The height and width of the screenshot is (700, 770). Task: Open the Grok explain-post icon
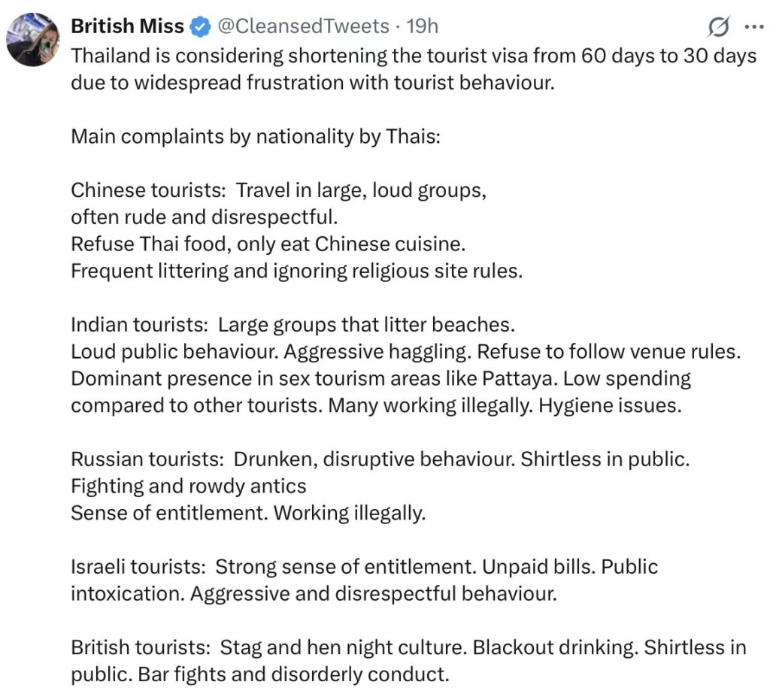coord(719,28)
